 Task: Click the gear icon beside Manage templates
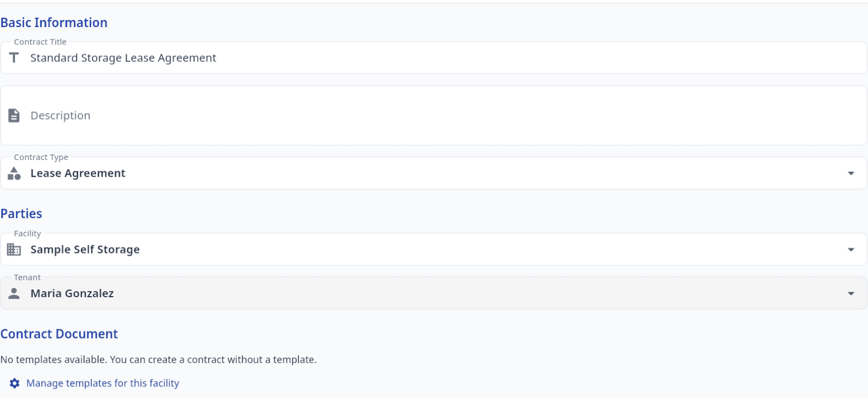pyautogui.click(x=15, y=383)
